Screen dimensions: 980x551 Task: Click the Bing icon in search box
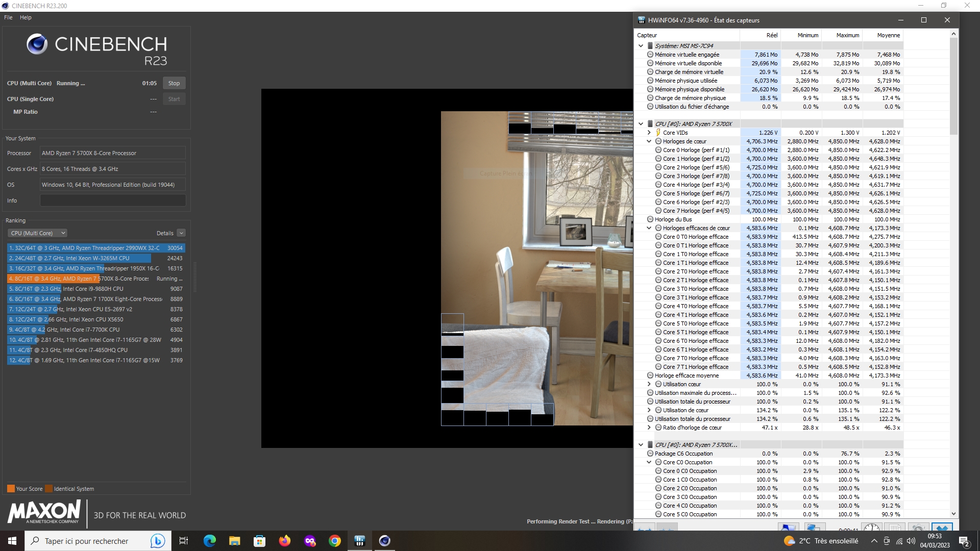point(158,541)
